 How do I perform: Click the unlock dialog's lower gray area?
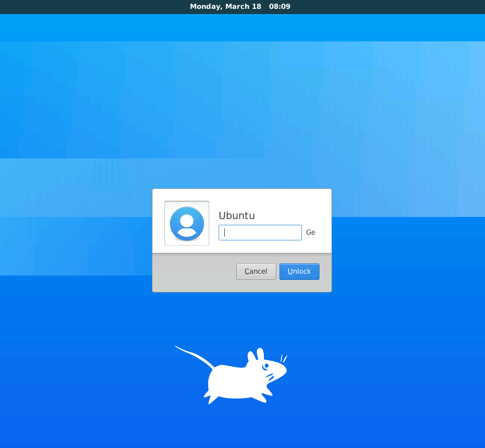tap(187, 272)
